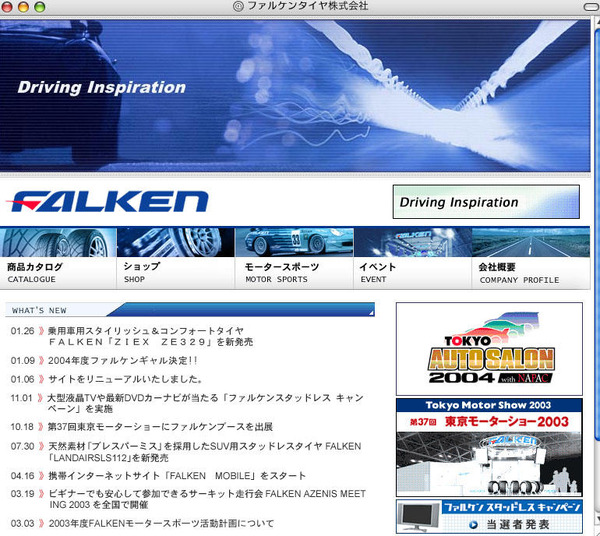Click the arrow bullet beside 01.06
600x536 pixels.
[41, 379]
